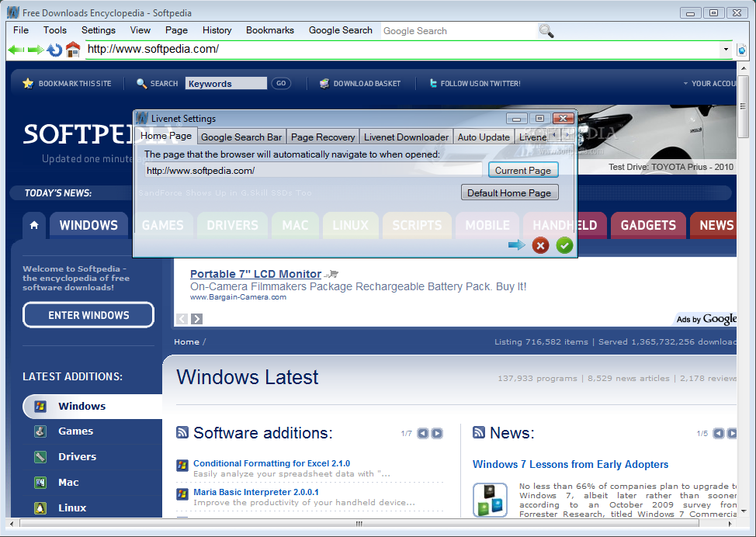Click the Google Search input field
756x537 pixels.
click(459, 31)
